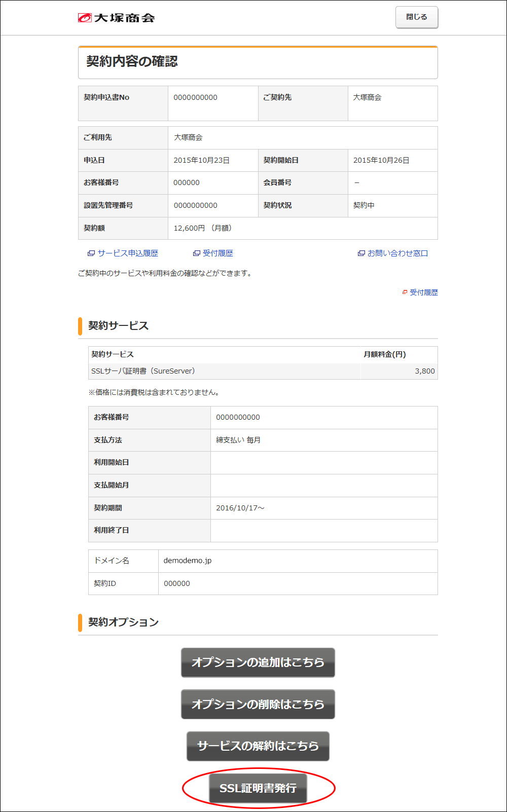Screen dimensions: 507x812
Task: Select the 契約中 status value
Action: click(364, 205)
